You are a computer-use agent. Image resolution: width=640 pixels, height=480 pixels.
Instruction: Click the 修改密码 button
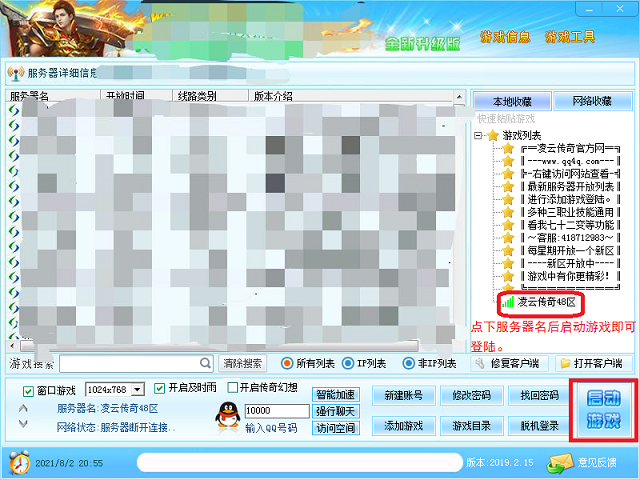(x=471, y=395)
